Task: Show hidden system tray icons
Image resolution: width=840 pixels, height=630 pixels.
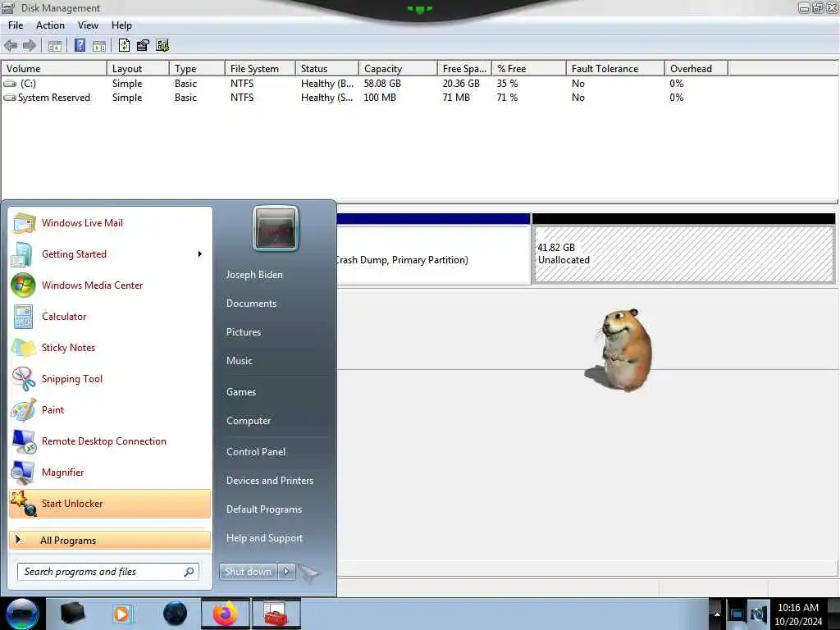Action: 717,614
